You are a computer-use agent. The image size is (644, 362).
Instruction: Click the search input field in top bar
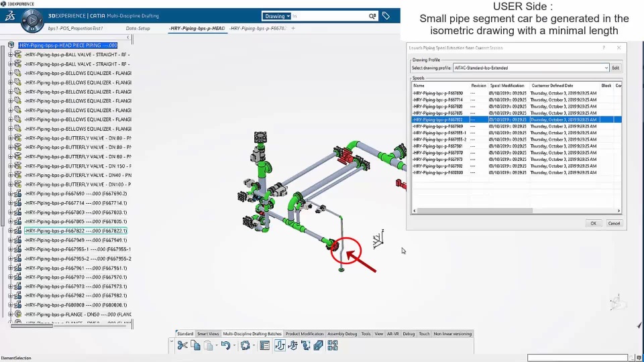[329, 16]
